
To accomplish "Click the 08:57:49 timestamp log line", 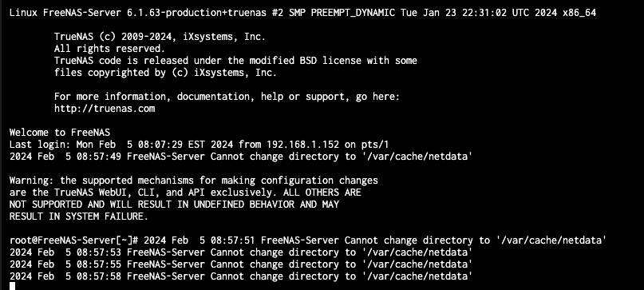I will [241, 157].
